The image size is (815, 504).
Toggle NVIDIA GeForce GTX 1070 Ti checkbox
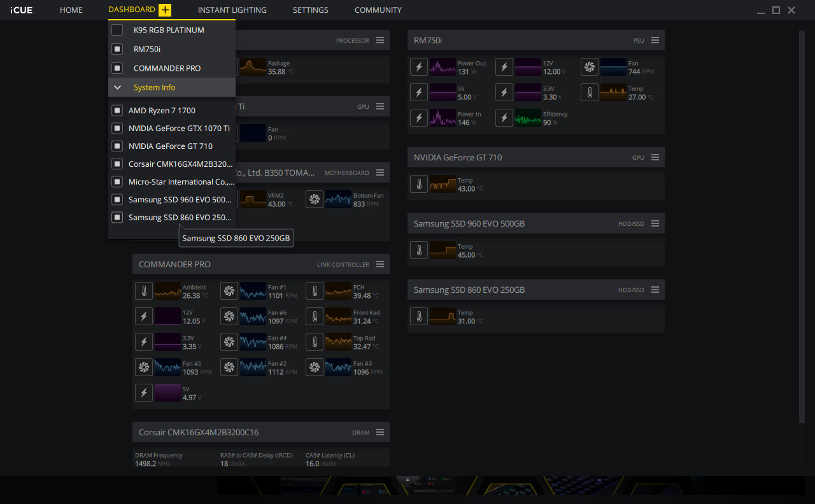click(x=117, y=128)
